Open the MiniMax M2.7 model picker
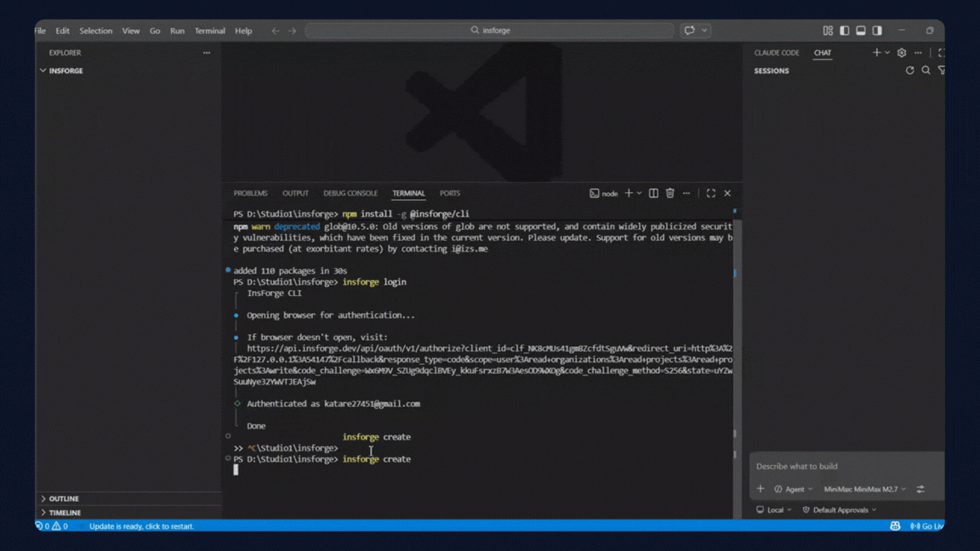 864,489
